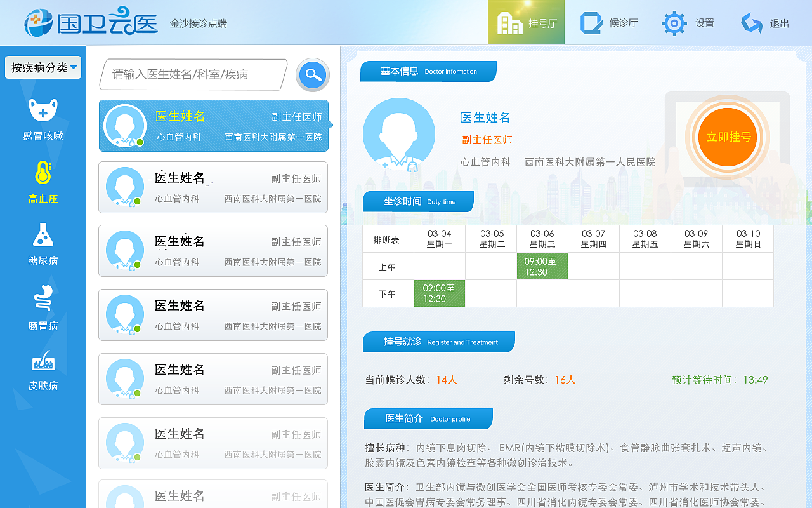Switch to the 候诊厅 waiting hall tab
This screenshot has height=508, width=812.
point(608,23)
